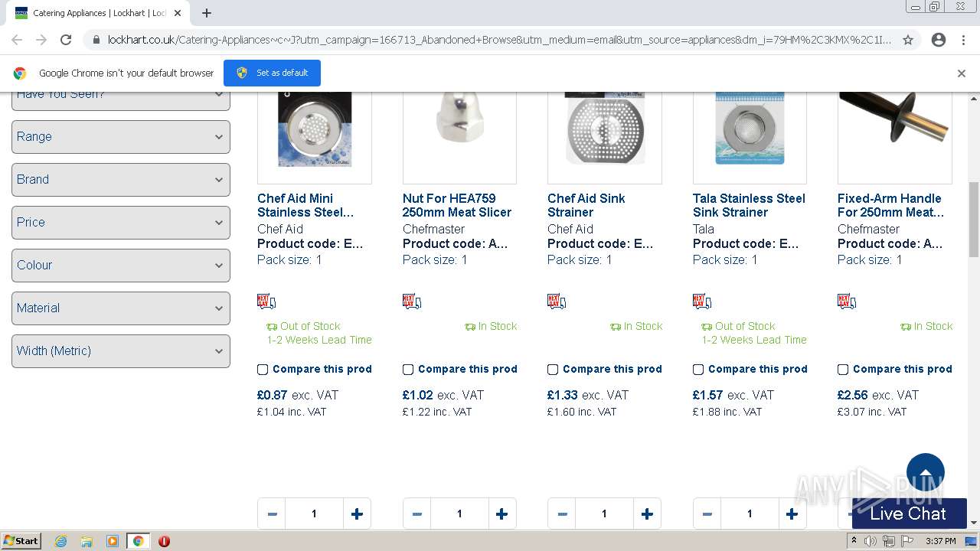980x551 pixels.
Task: Increase quantity for Chef Aid Sink Strainer
Action: tap(647, 514)
